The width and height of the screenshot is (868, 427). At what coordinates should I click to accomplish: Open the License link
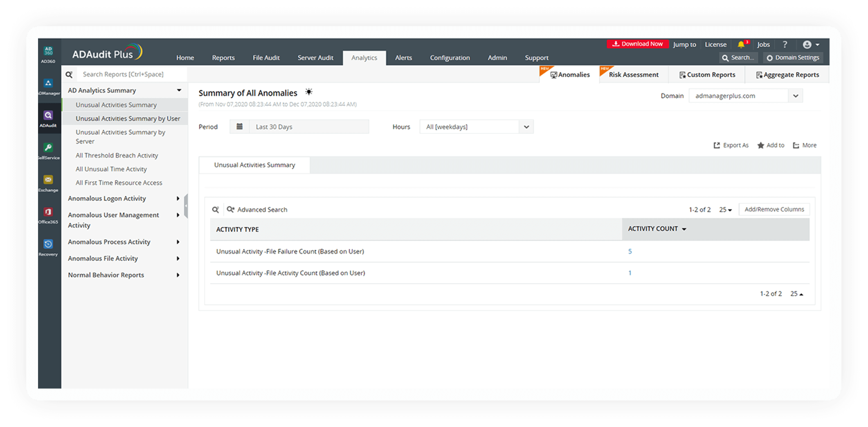click(715, 45)
